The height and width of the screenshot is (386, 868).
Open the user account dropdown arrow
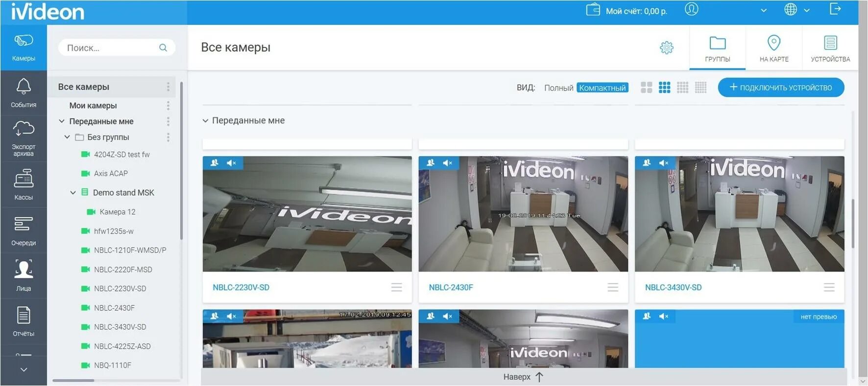[763, 10]
